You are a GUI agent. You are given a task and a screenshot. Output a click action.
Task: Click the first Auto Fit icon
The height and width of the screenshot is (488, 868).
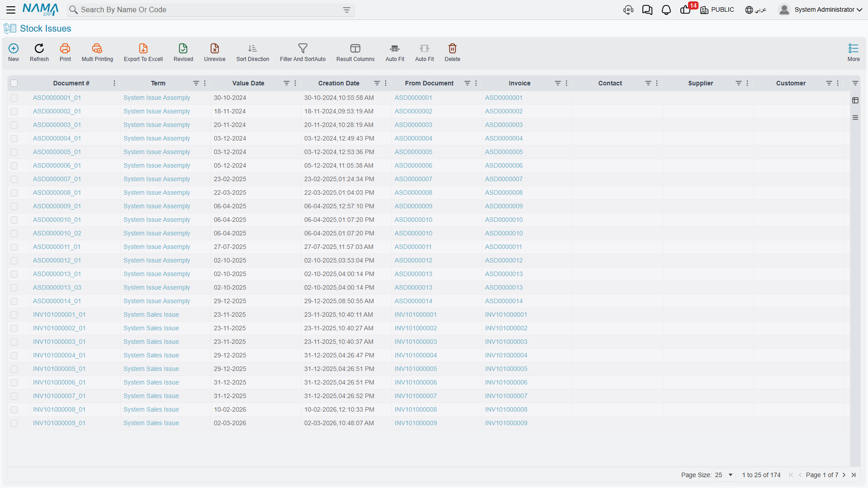(395, 48)
